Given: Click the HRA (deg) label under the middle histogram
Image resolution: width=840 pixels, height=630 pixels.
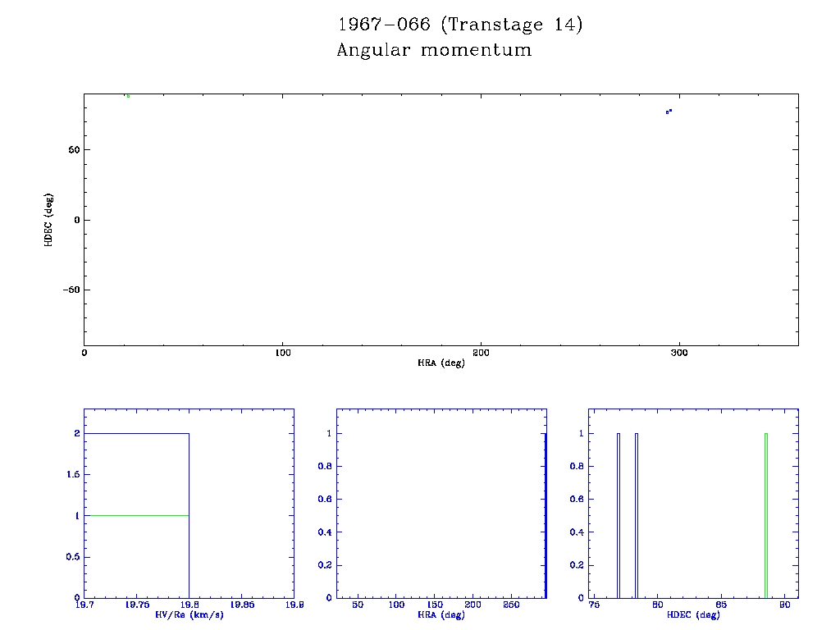Looking at the screenshot, I should click(x=441, y=614).
